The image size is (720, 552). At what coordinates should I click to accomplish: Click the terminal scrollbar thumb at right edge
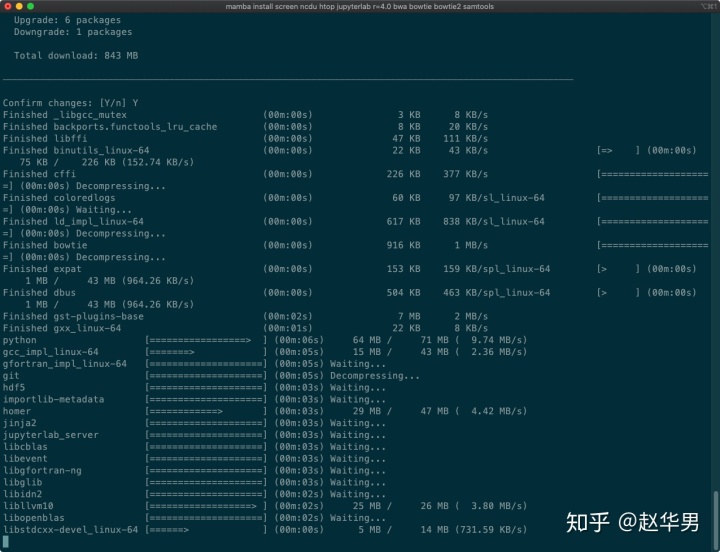click(x=715, y=520)
